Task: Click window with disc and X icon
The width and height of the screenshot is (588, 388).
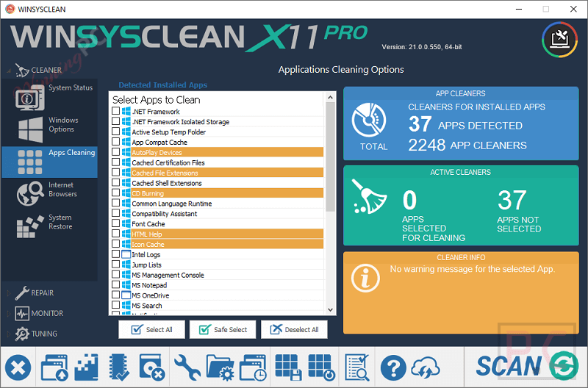Action: point(152,367)
